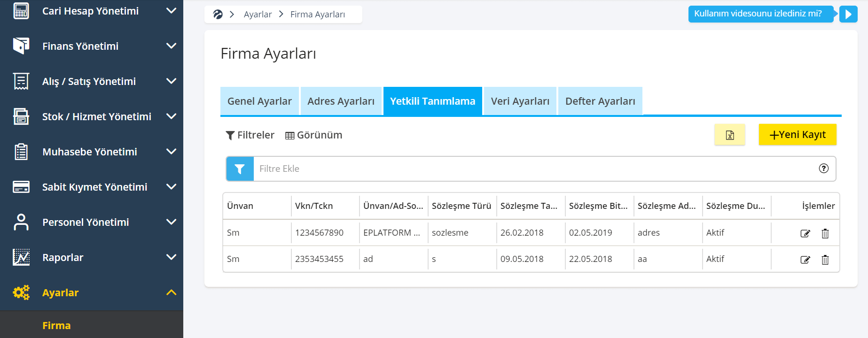Click the Sabit Kıymet Yönetimi card icon
Image resolution: width=868 pixels, height=338 pixels.
point(21,187)
